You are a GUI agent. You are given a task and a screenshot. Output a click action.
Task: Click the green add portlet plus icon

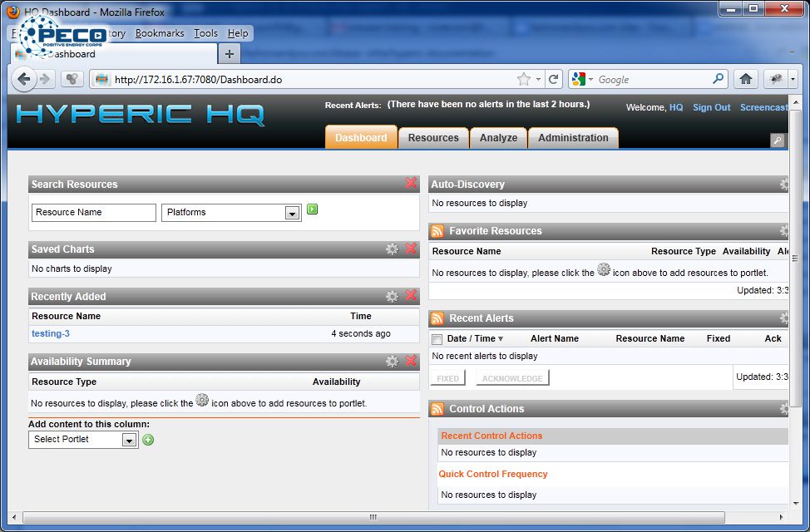click(148, 440)
